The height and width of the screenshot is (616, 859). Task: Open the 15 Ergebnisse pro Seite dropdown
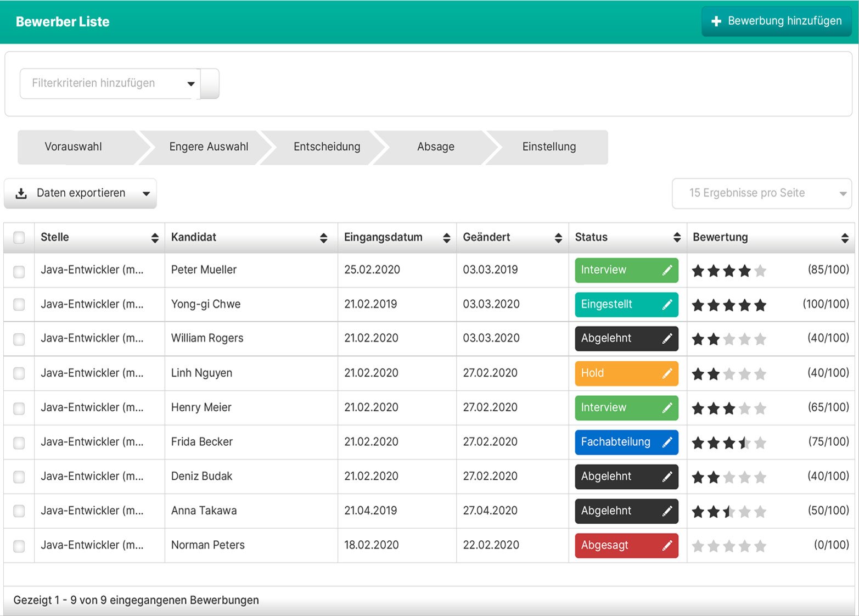tap(762, 193)
